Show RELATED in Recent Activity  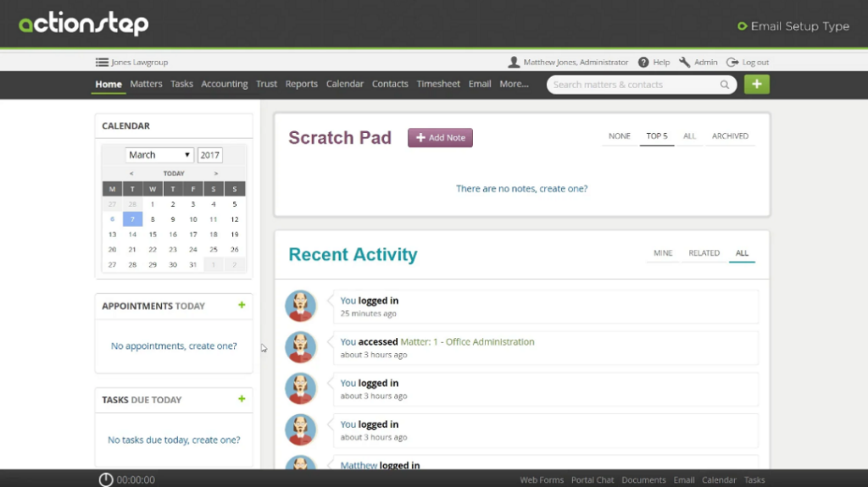coord(704,253)
